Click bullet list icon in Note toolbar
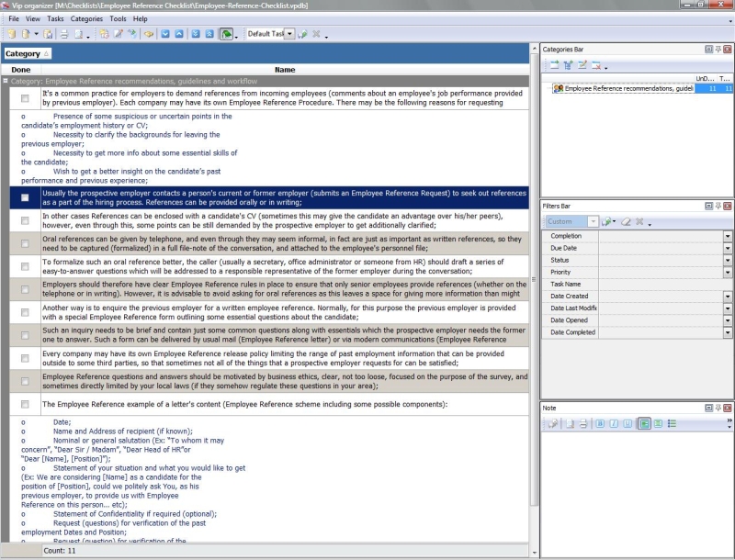This screenshot has width=735, height=560. [x=672, y=423]
